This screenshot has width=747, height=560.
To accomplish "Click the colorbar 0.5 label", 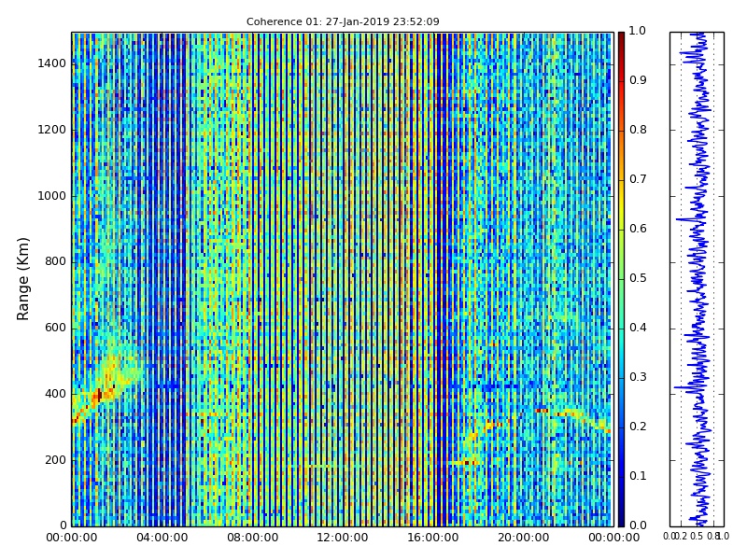I will click(638, 278).
